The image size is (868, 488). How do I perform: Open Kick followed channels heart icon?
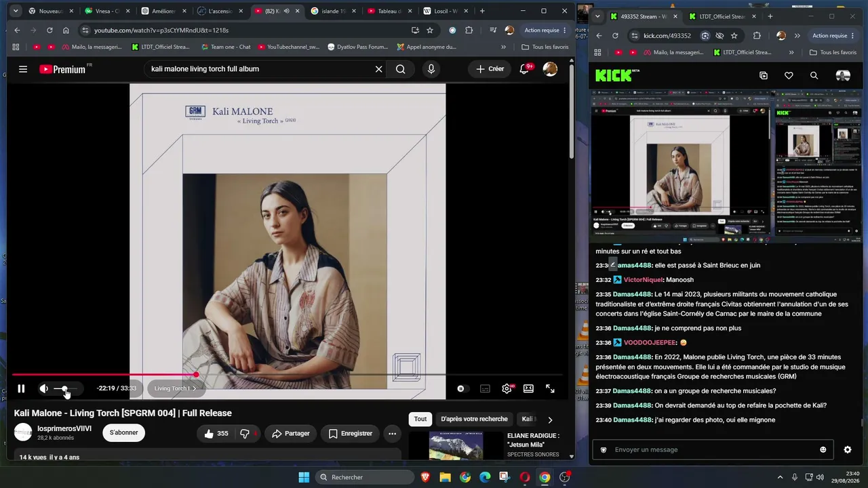[x=789, y=75]
